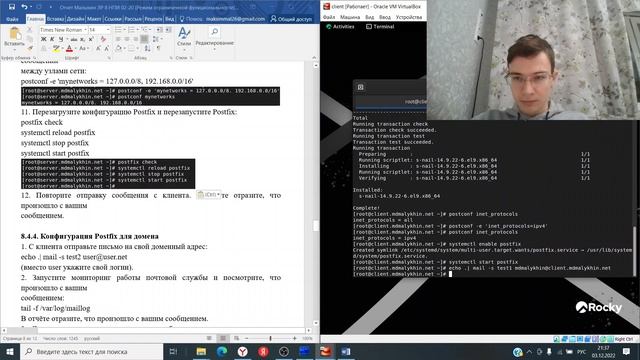Viewport: 640px width, 360px height.
Task: Decrease paragraph indent
Action: point(159,30)
